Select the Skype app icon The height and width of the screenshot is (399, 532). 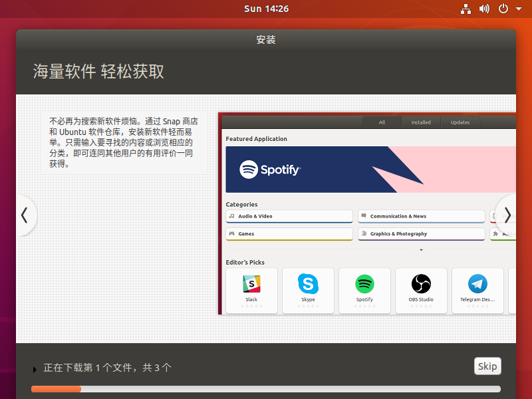tap(308, 284)
